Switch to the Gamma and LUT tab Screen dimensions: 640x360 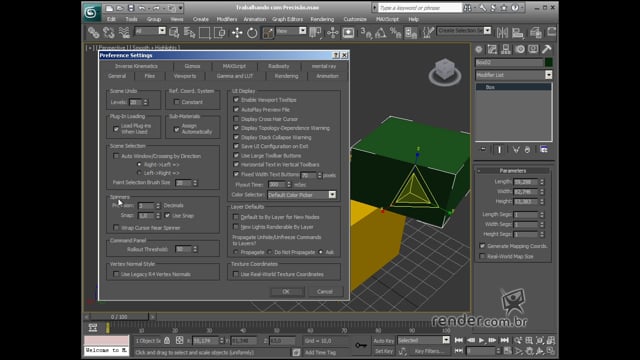point(235,76)
